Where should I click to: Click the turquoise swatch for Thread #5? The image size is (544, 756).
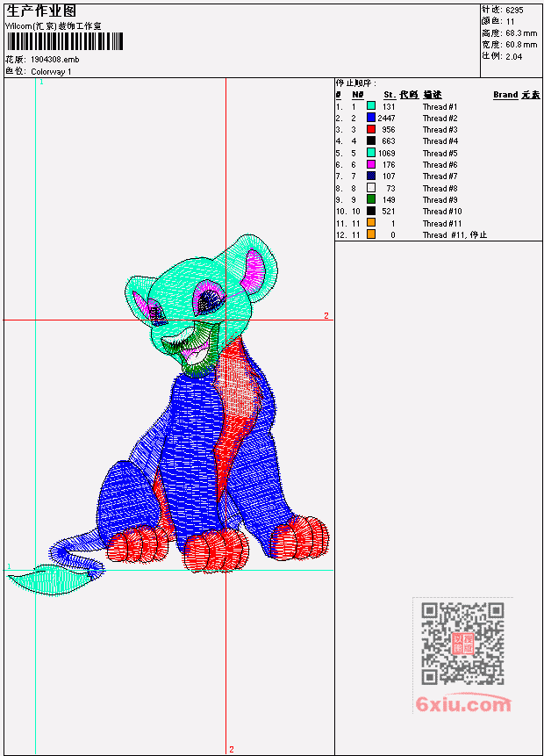click(x=371, y=153)
